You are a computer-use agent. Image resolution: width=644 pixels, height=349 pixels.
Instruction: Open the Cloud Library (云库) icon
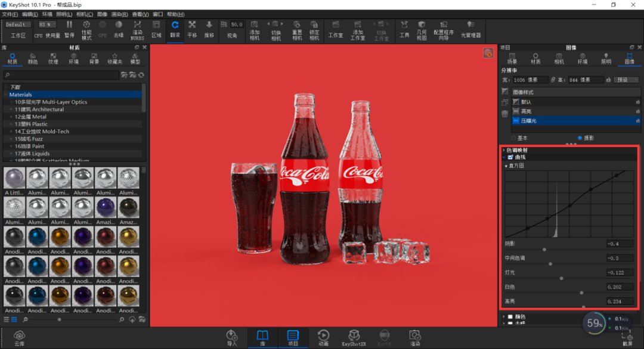(x=19, y=338)
